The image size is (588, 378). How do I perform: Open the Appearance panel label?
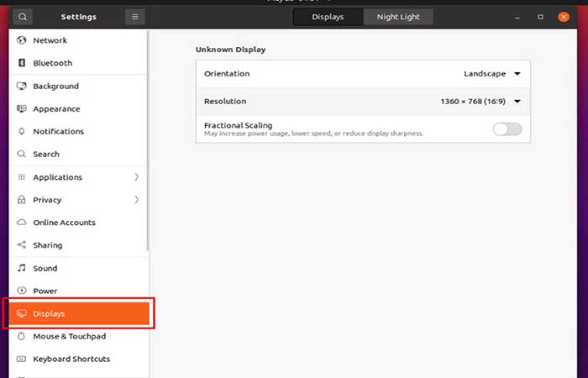[x=56, y=109]
